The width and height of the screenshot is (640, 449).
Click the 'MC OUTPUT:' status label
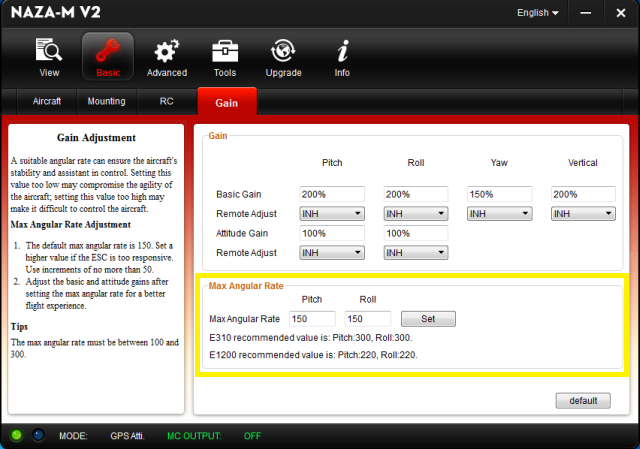(194, 436)
